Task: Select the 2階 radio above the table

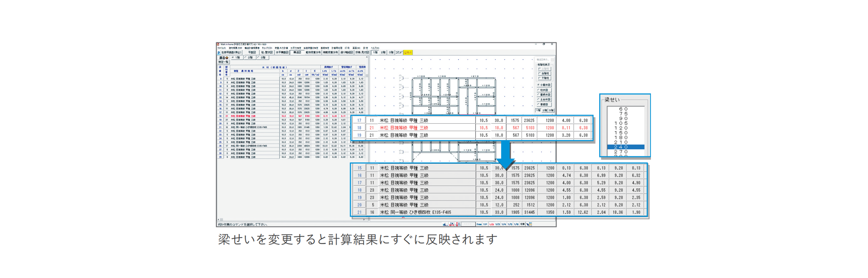Action: pyautogui.click(x=250, y=58)
